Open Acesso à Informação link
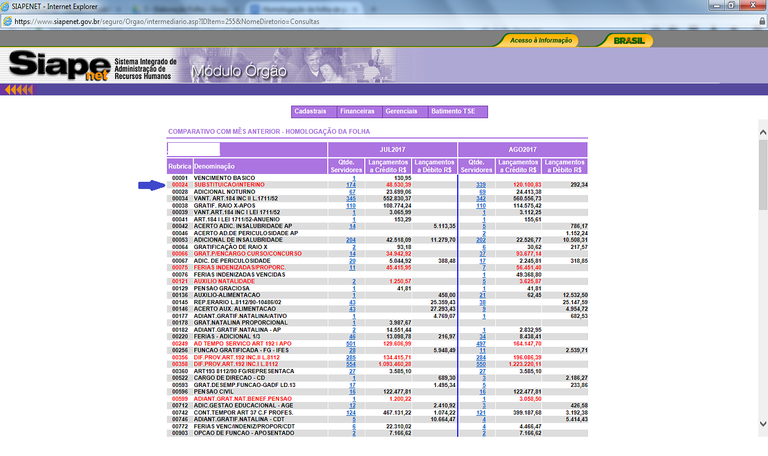The image size is (768, 456). coord(540,40)
